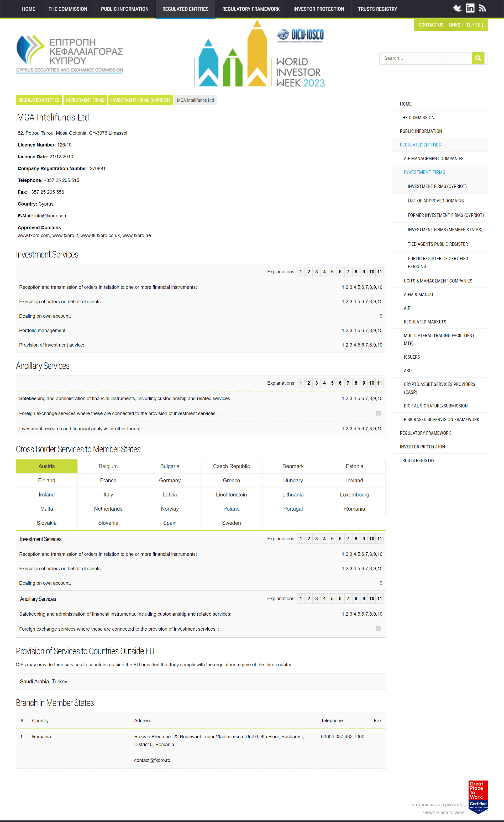Click the contact@fxoro.ro branch email

(x=152, y=760)
